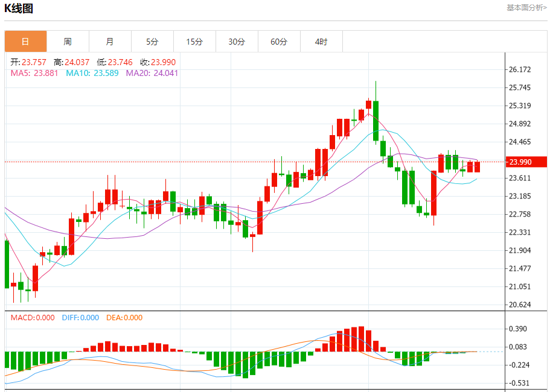Click the 25.319 price axis label

click(x=520, y=106)
